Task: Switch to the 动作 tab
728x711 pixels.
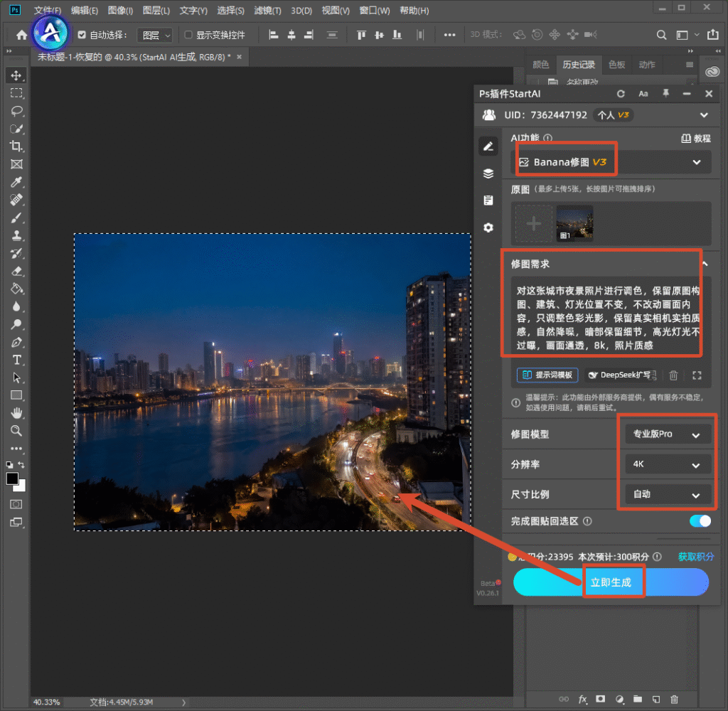Action: (647, 65)
